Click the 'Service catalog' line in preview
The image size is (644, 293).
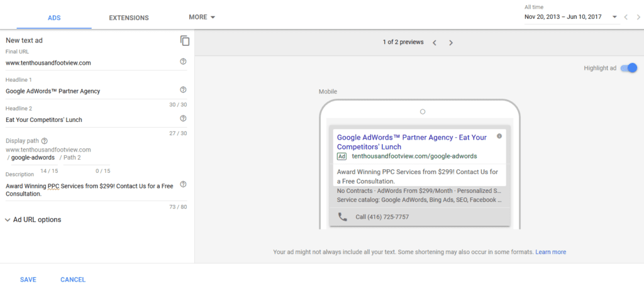(x=419, y=200)
